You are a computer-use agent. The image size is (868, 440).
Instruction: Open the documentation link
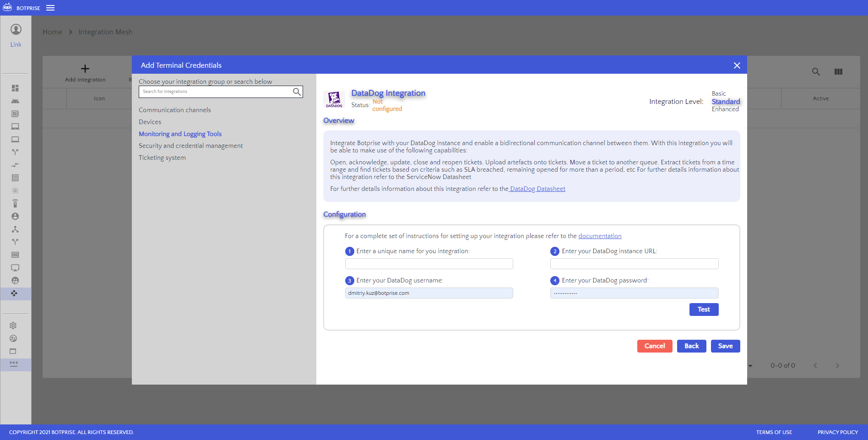600,236
